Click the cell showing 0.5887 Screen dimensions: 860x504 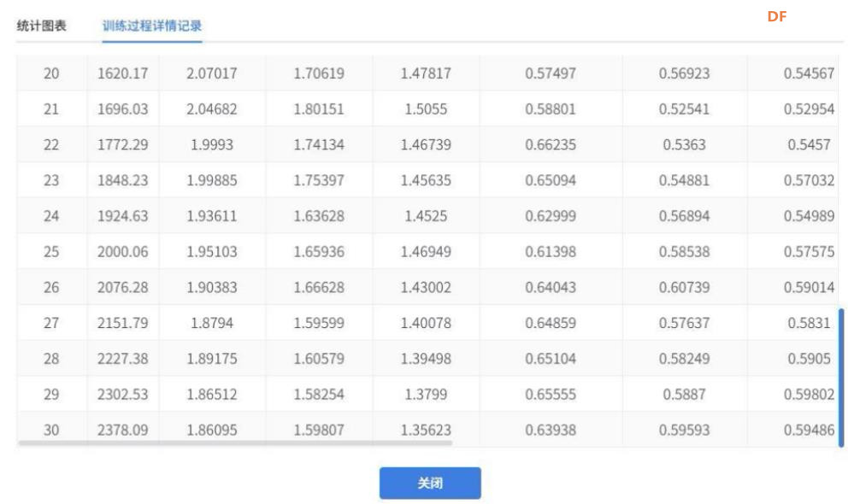tap(684, 394)
